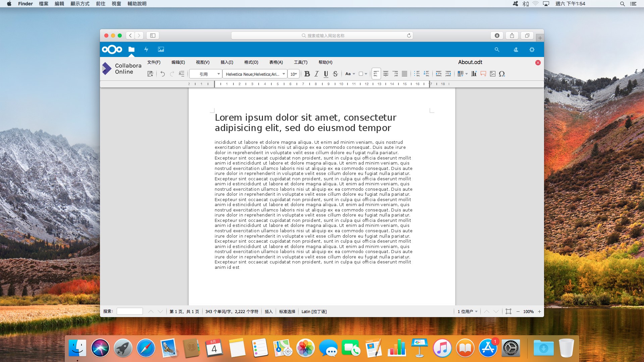Open the 文件(F) menu
This screenshot has width=644, height=362.
[154, 62]
